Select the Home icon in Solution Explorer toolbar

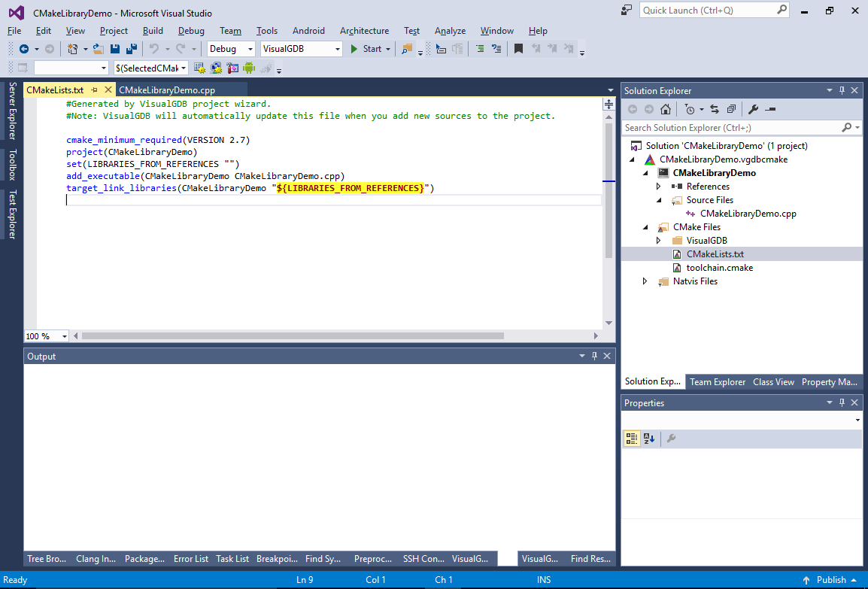coord(666,109)
